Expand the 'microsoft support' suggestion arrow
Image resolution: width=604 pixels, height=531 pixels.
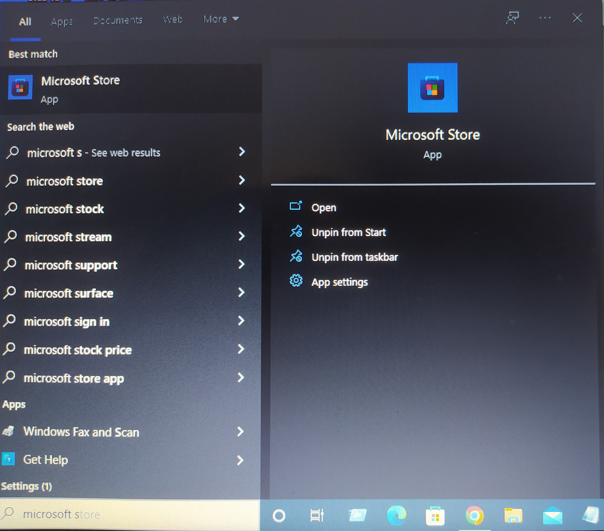click(242, 264)
